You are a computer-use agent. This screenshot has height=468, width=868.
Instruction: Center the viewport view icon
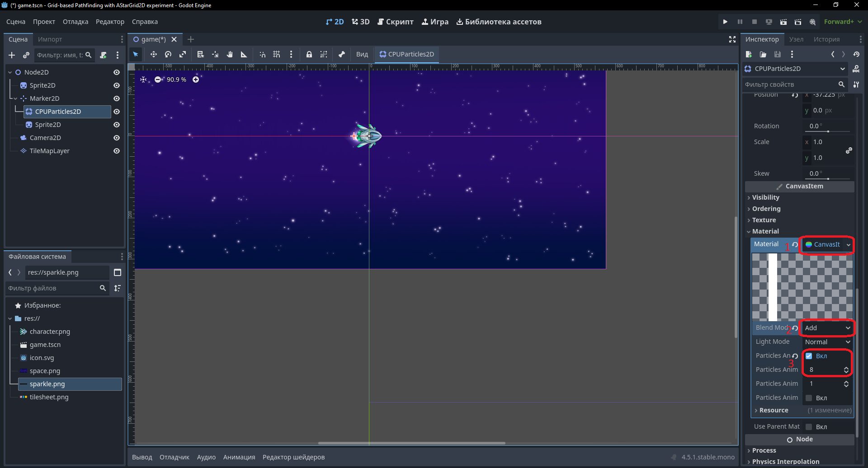click(143, 80)
